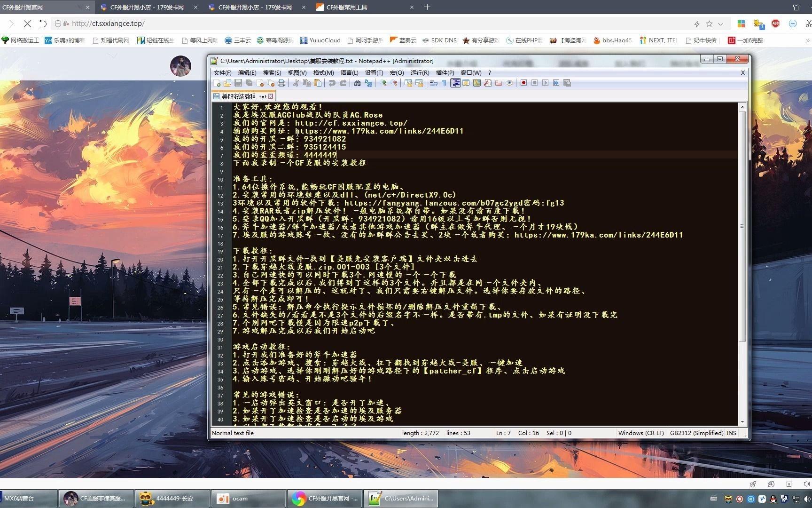Click the Notepad++ vertical scrollbar
The height and width of the screenshot is (508, 812).
[x=742, y=226]
